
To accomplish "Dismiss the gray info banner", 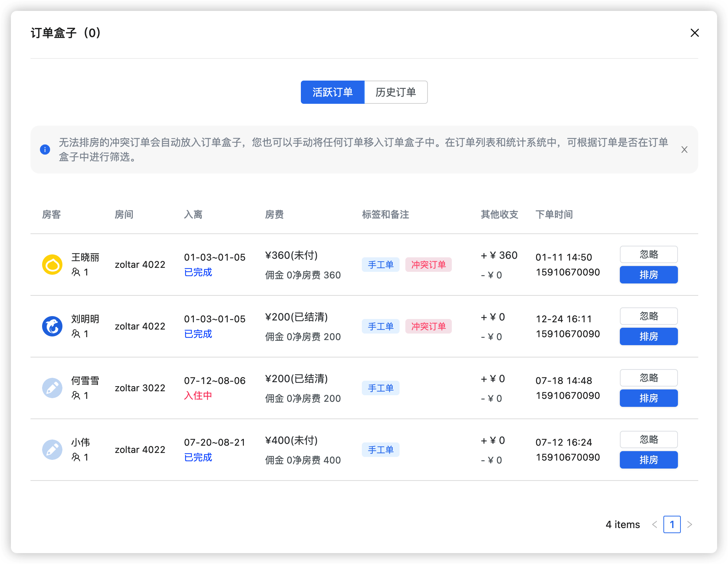I will (x=684, y=150).
